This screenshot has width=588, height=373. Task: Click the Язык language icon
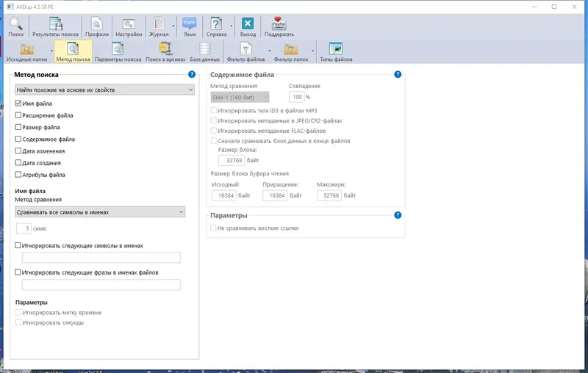190,27
